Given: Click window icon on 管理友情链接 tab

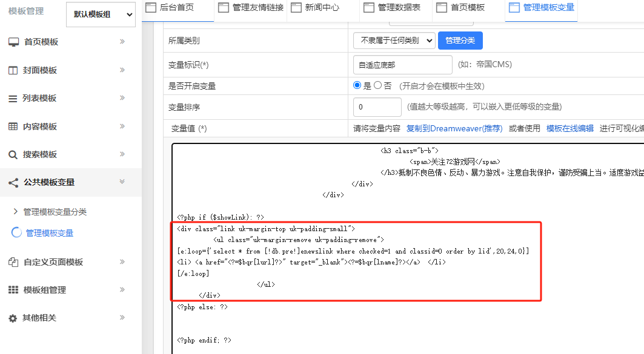Looking at the screenshot, I should (224, 7).
